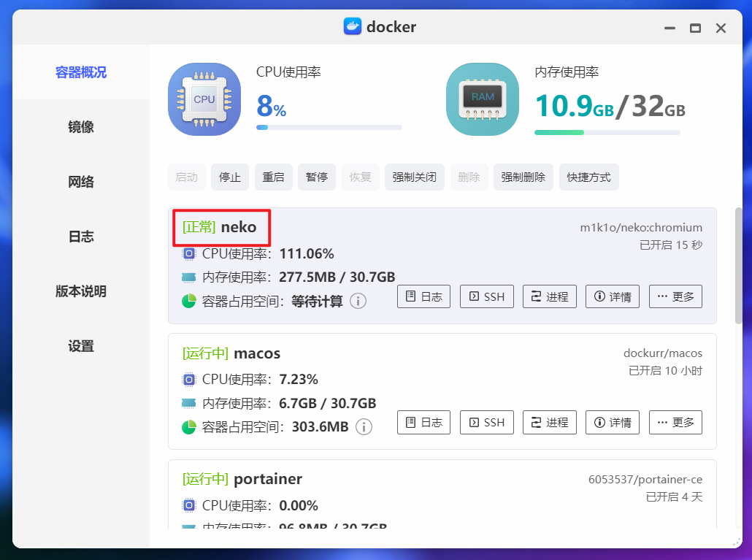The width and height of the screenshot is (752, 560).
Task: Click the greyed-out 删除 button
Action: (469, 177)
